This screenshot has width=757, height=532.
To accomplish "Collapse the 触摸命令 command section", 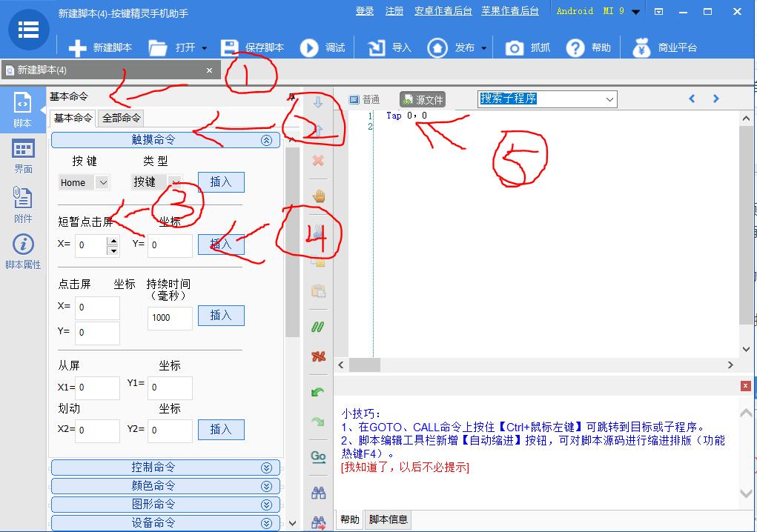I will (266, 139).
